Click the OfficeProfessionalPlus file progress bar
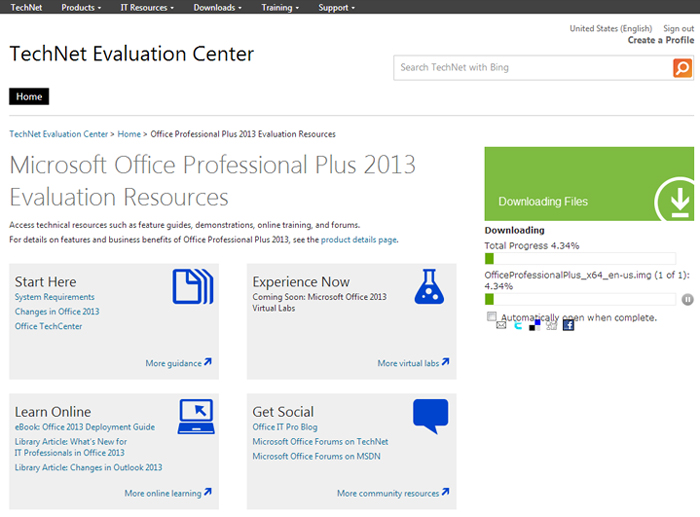The height and width of the screenshot is (517, 700). [x=580, y=299]
